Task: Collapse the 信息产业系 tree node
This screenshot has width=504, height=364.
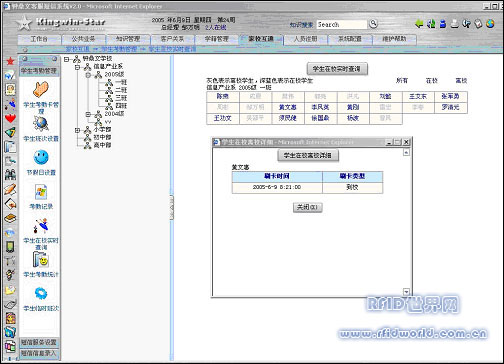Action: pos(77,67)
